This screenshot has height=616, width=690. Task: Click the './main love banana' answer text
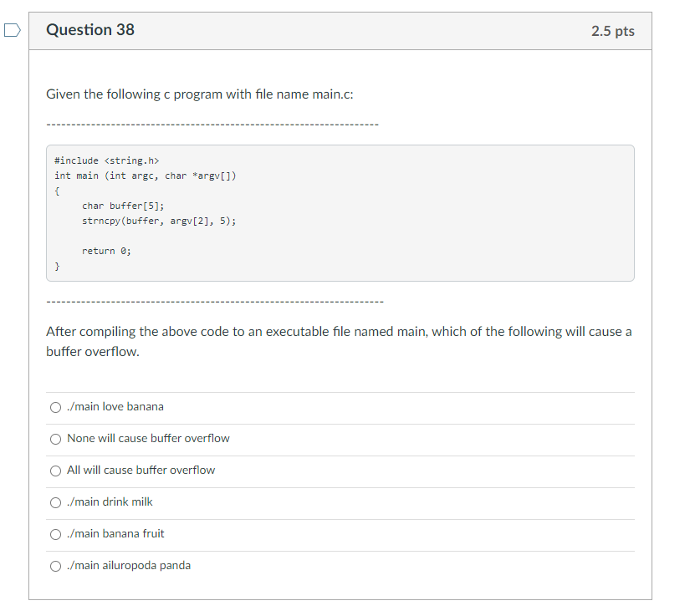tap(115, 407)
